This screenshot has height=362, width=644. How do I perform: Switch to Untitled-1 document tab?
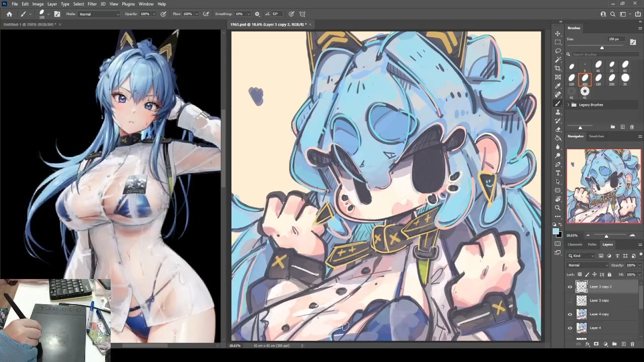(30, 24)
